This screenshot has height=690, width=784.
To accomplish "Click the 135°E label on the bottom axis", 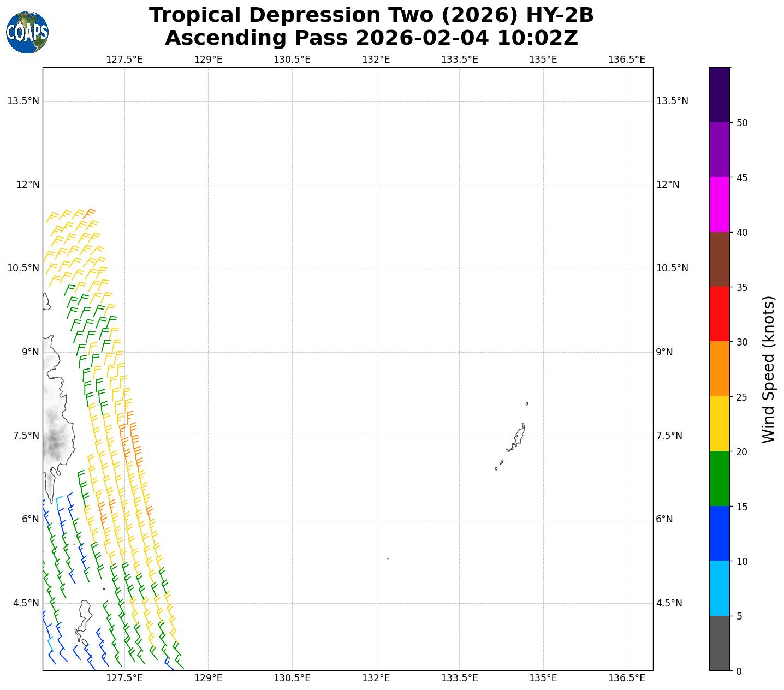I will [x=543, y=678].
